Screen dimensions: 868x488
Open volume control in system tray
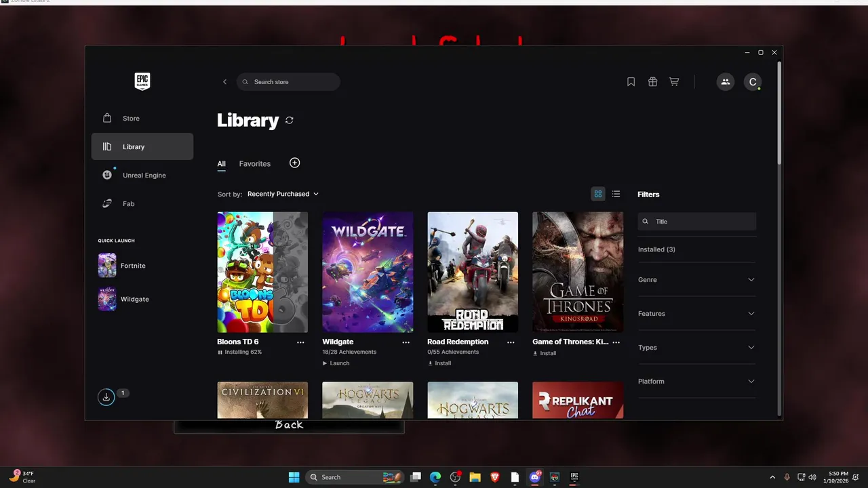coord(812,477)
